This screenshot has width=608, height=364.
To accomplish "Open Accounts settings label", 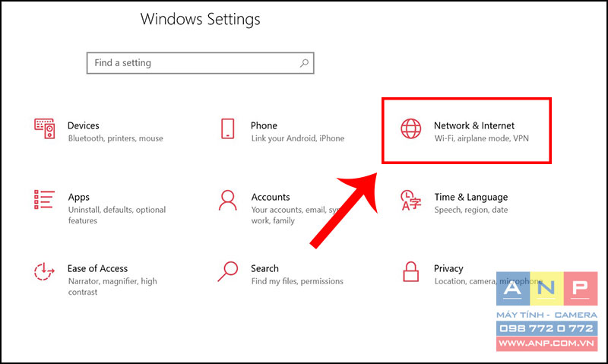I will (271, 197).
